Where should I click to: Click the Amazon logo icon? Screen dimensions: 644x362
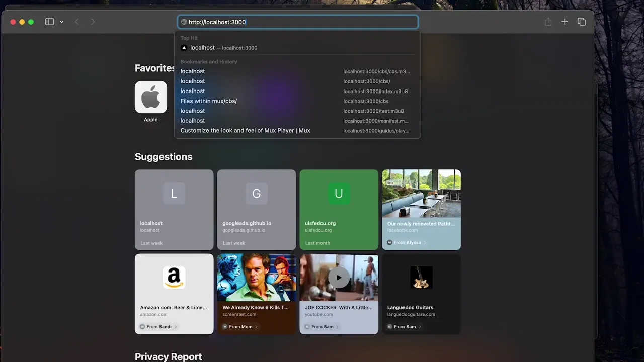click(174, 278)
